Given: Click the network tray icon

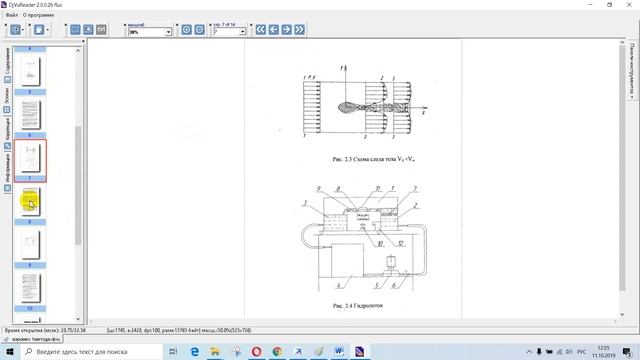Looking at the screenshot, I should pos(560,351).
